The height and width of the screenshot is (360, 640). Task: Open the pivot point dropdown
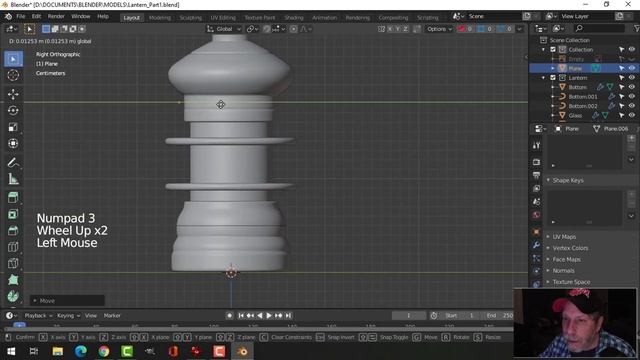coord(252,29)
